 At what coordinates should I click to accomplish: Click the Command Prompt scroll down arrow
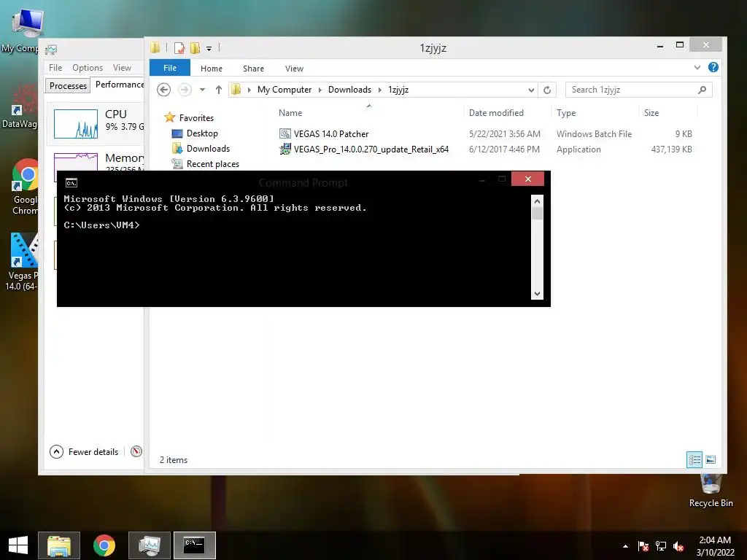537,294
